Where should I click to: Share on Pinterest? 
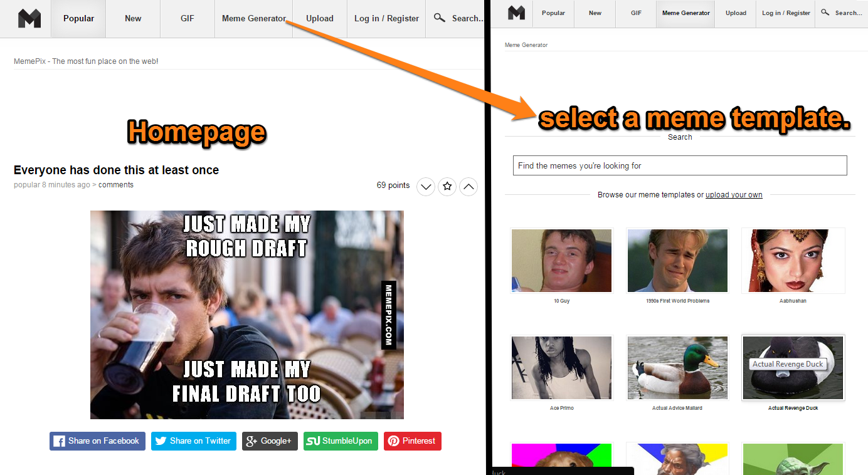point(413,441)
